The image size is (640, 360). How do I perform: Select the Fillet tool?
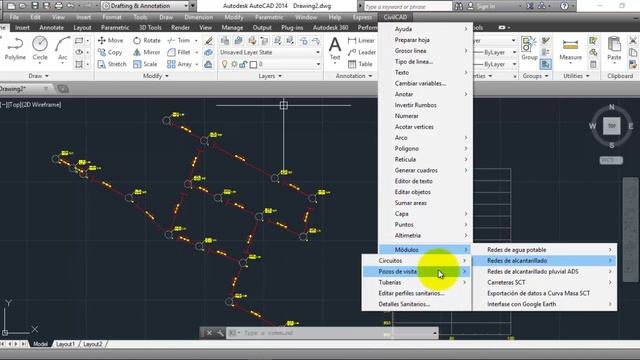(179, 52)
